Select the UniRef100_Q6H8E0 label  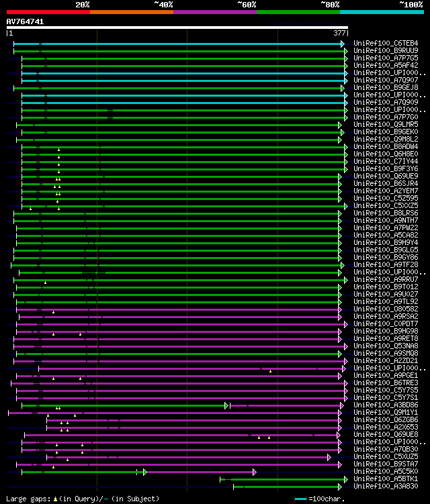tap(386, 154)
